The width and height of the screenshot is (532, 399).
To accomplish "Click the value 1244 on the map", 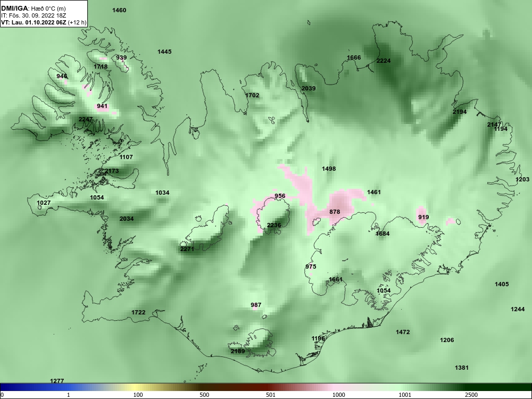I will coord(518,309).
